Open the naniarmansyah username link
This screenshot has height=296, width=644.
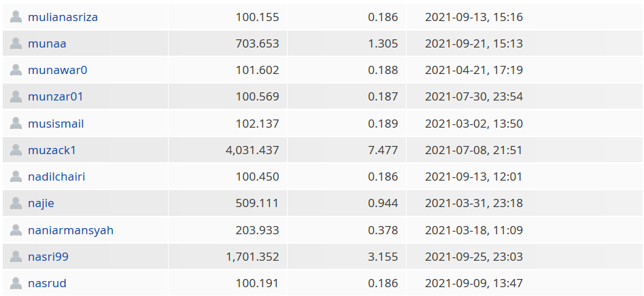71,230
